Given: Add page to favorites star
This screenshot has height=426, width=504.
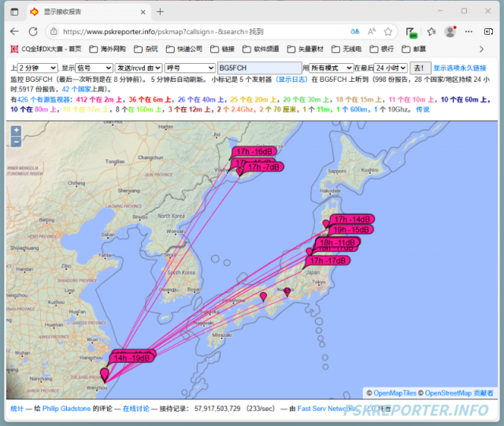Looking at the screenshot, I should point(388,31).
